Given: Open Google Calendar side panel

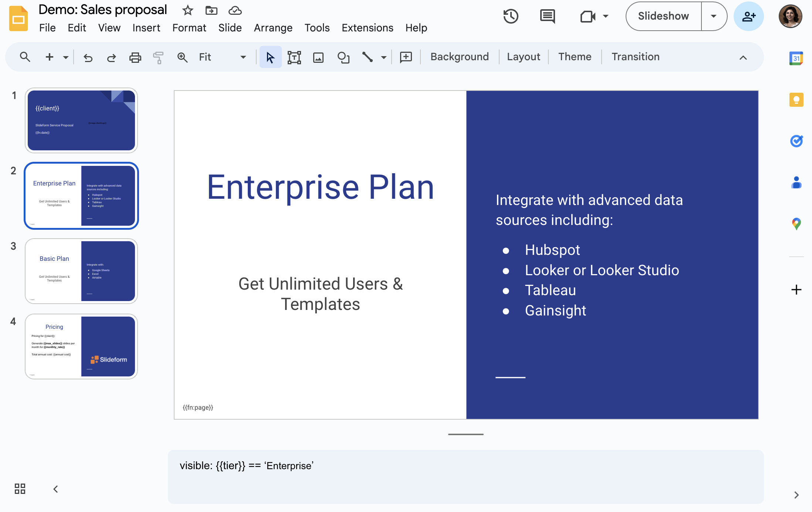Looking at the screenshot, I should [796, 58].
